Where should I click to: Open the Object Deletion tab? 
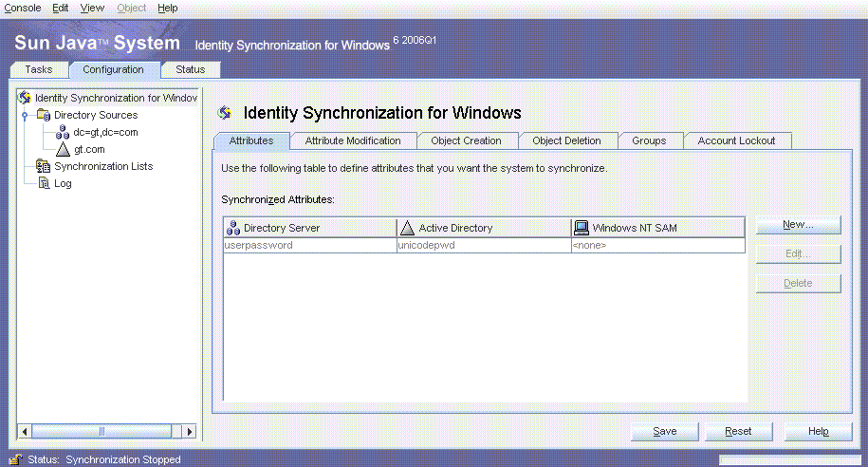click(x=566, y=140)
